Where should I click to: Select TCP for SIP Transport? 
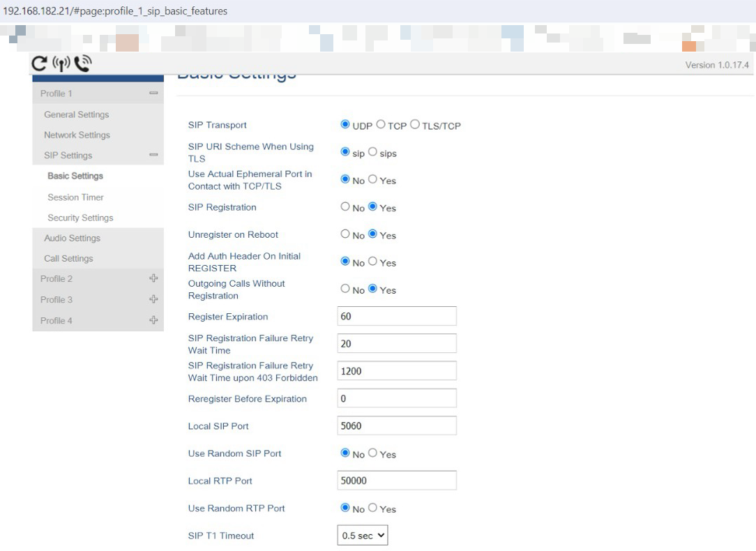click(381, 125)
